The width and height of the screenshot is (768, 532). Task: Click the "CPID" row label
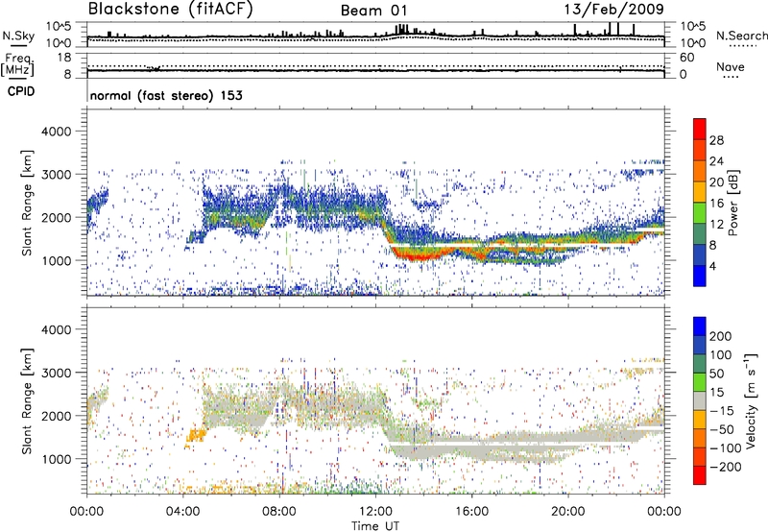[x=21, y=91]
